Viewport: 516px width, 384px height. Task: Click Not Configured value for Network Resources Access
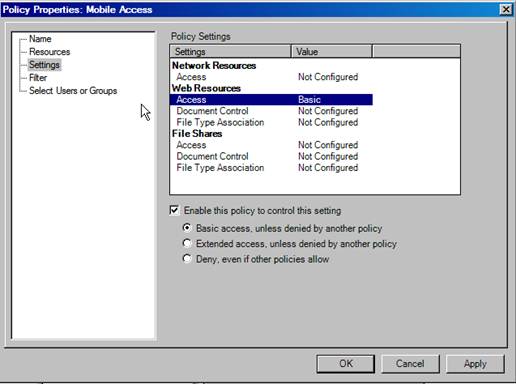(328, 77)
